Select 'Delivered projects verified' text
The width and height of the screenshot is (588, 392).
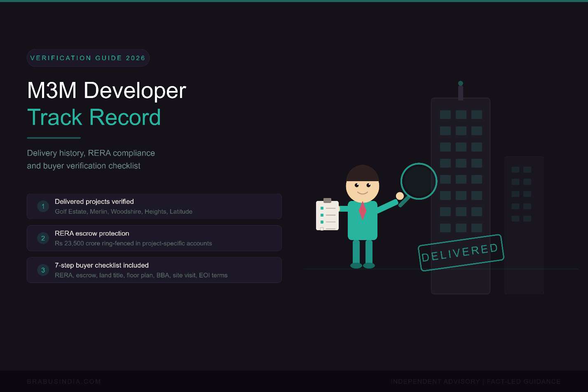coord(94,201)
